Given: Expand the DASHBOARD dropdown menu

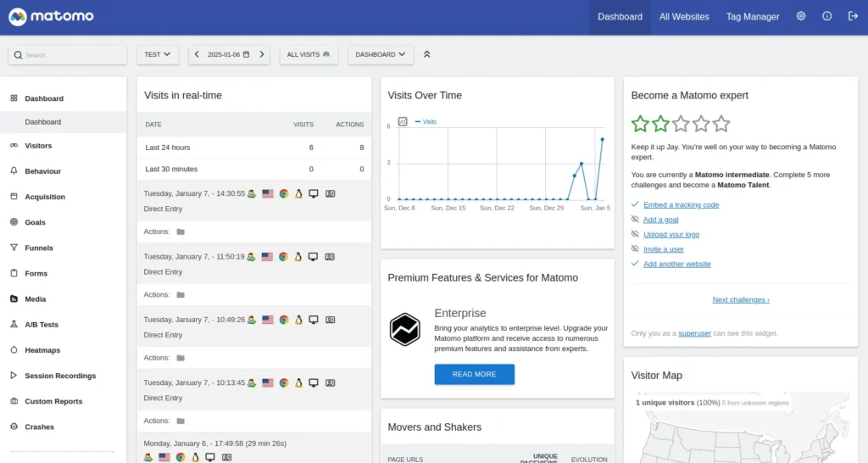Looking at the screenshot, I should tap(381, 54).
